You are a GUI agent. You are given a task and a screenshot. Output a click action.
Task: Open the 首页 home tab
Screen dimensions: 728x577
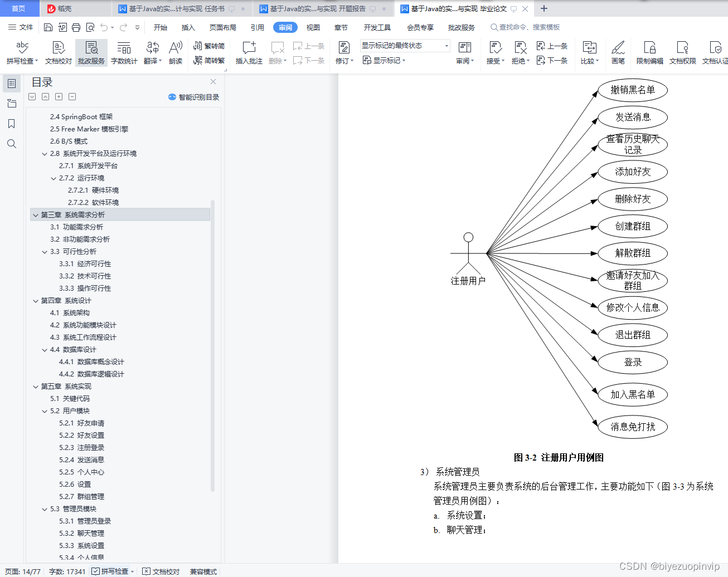coord(19,8)
